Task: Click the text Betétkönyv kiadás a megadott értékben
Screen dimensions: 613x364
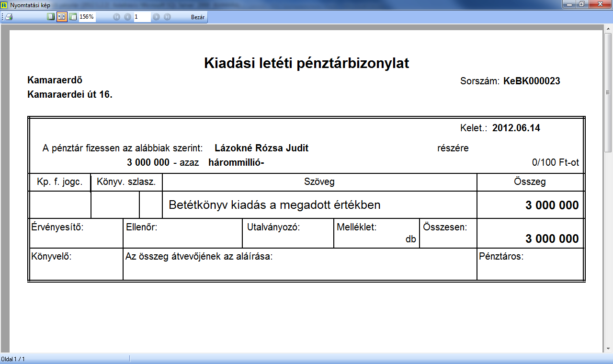Action: click(274, 205)
